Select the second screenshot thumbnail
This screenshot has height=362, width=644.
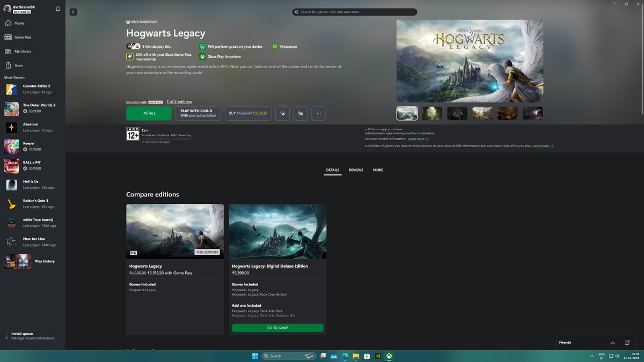[x=432, y=113]
